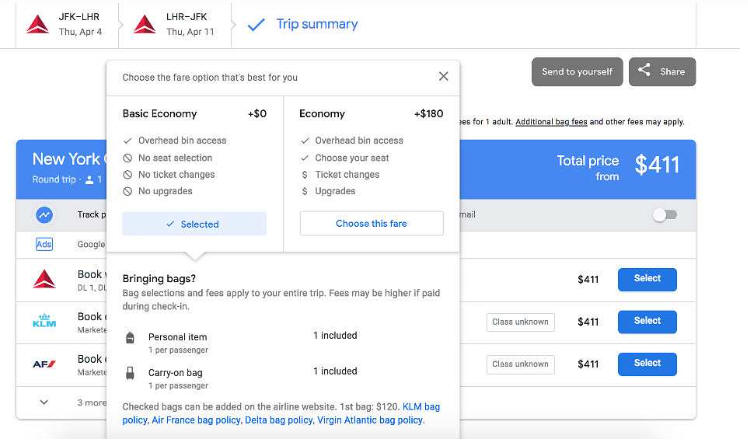Click the price tracking graph icon
The image size is (748, 441).
pyautogui.click(x=44, y=215)
